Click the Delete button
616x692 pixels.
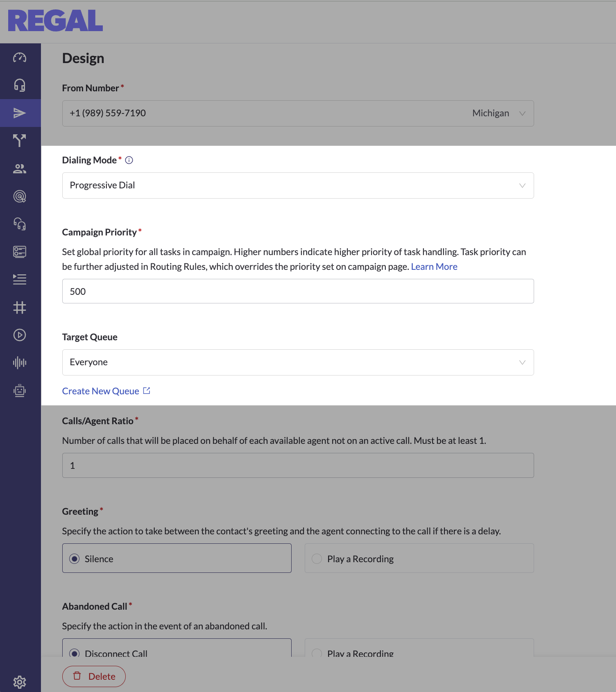94,676
